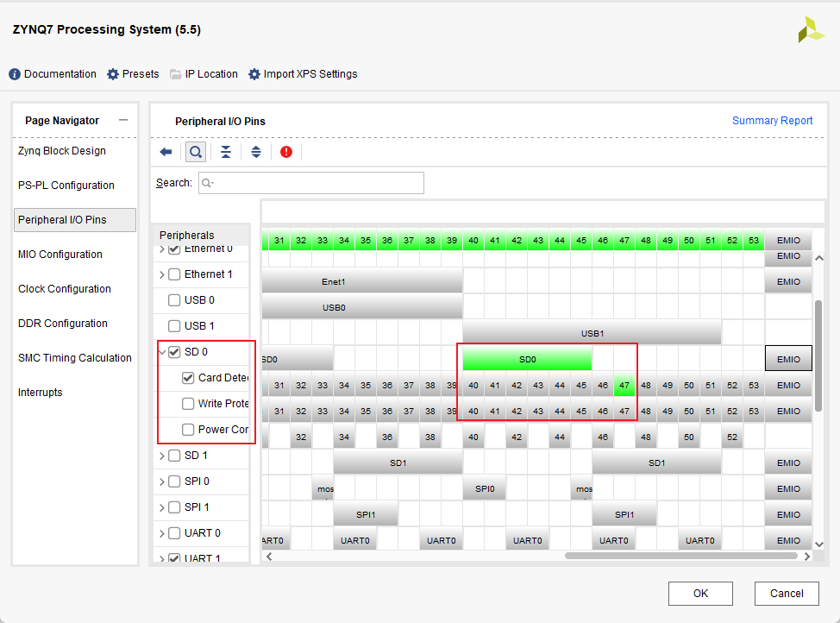Enable the USB 0 peripheral checkbox
This screenshot has width=840, height=623.
point(174,300)
